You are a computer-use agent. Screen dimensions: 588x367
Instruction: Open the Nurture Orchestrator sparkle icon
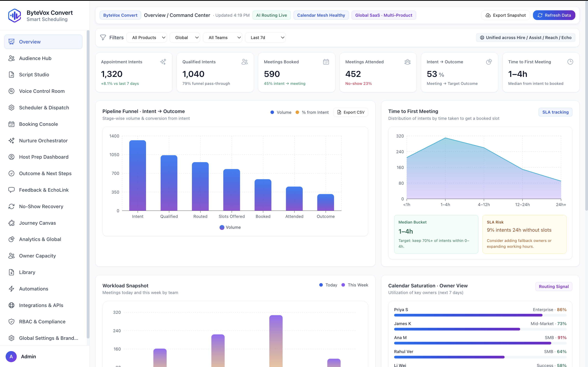(11, 141)
